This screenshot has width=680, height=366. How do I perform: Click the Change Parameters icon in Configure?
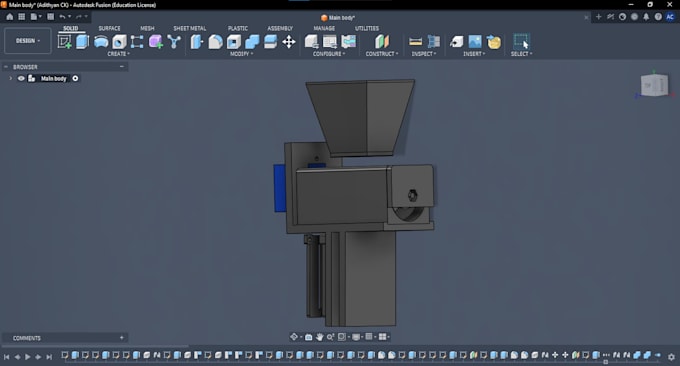pos(349,42)
